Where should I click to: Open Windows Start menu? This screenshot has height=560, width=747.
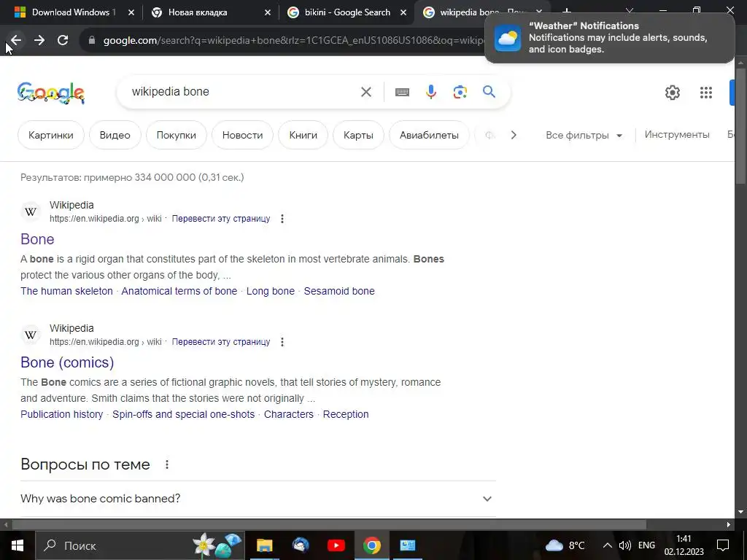click(x=18, y=545)
